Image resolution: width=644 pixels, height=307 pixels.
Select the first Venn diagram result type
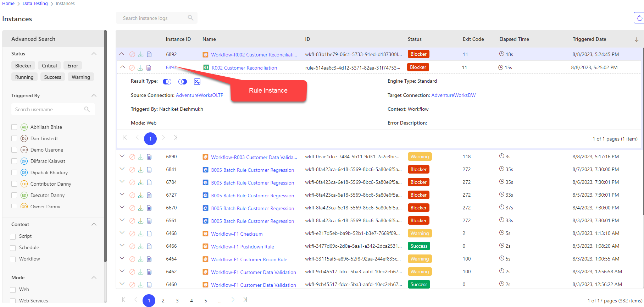[167, 82]
